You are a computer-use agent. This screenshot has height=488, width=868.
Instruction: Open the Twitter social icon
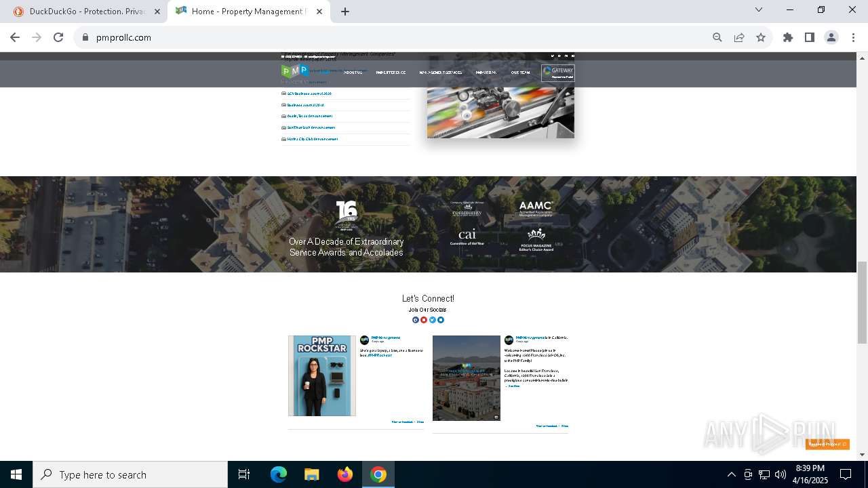coord(432,320)
